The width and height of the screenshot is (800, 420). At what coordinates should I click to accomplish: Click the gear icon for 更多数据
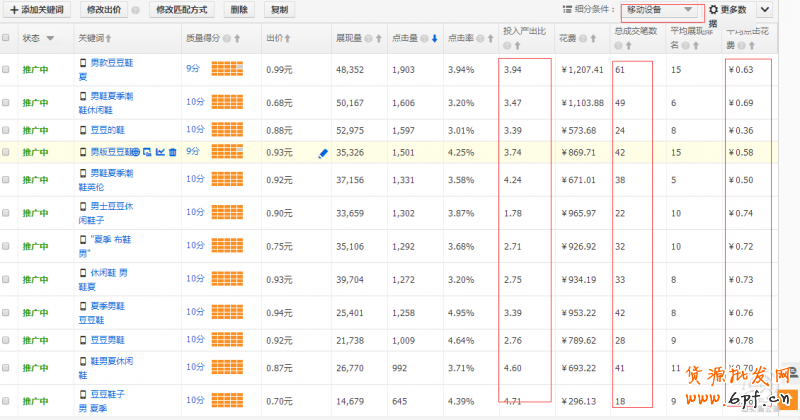(x=713, y=9)
